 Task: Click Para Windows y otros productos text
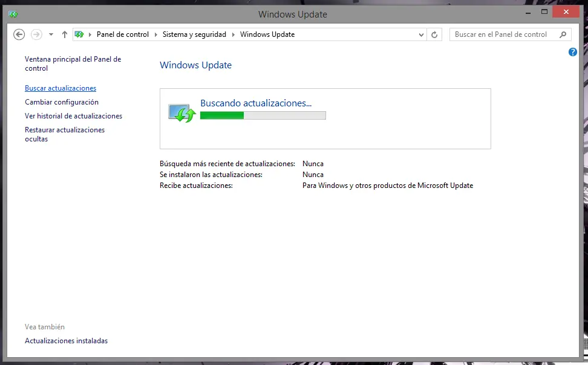coord(387,186)
